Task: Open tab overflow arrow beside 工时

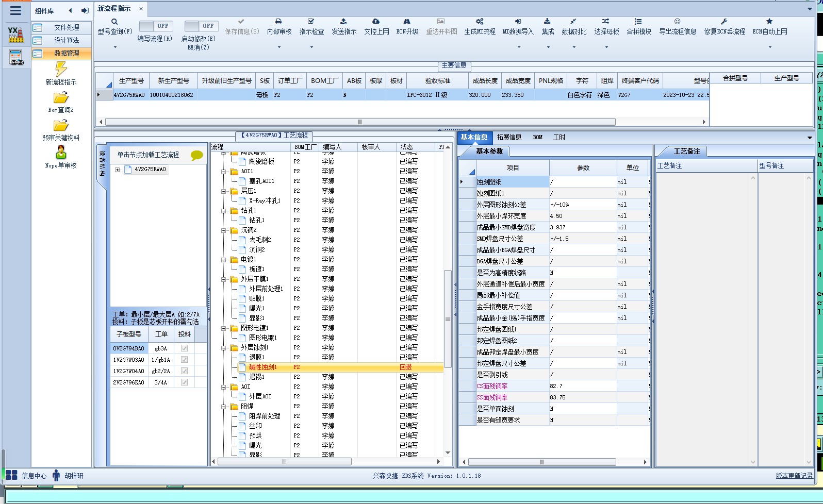Action: (810, 138)
